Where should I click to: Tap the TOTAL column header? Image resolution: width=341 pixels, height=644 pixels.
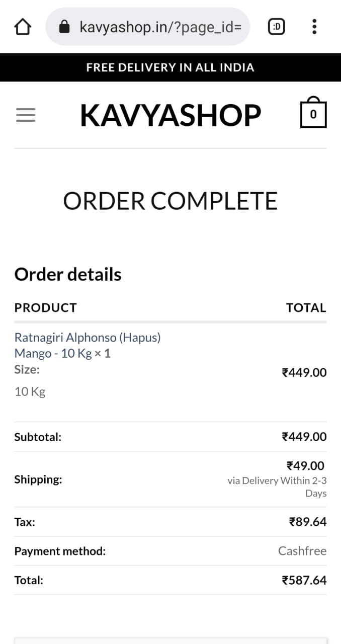306,307
